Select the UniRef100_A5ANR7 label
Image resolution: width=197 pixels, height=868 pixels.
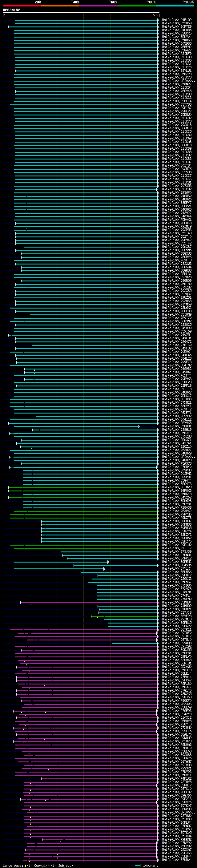coord(177,84)
